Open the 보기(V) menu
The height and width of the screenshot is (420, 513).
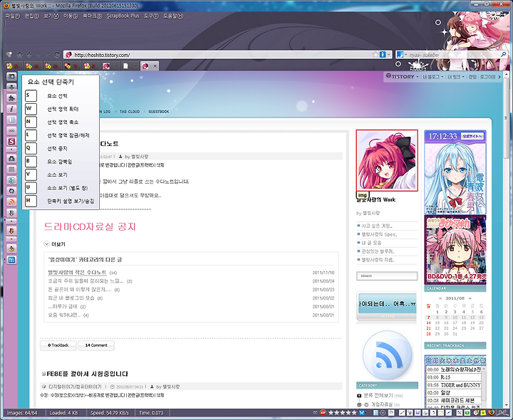point(51,16)
